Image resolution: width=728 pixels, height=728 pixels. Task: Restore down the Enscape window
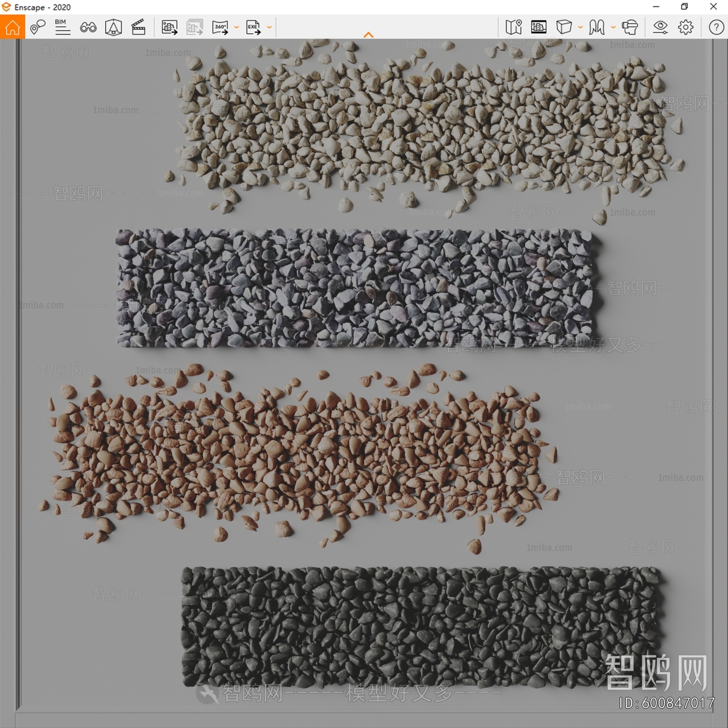(x=684, y=7)
